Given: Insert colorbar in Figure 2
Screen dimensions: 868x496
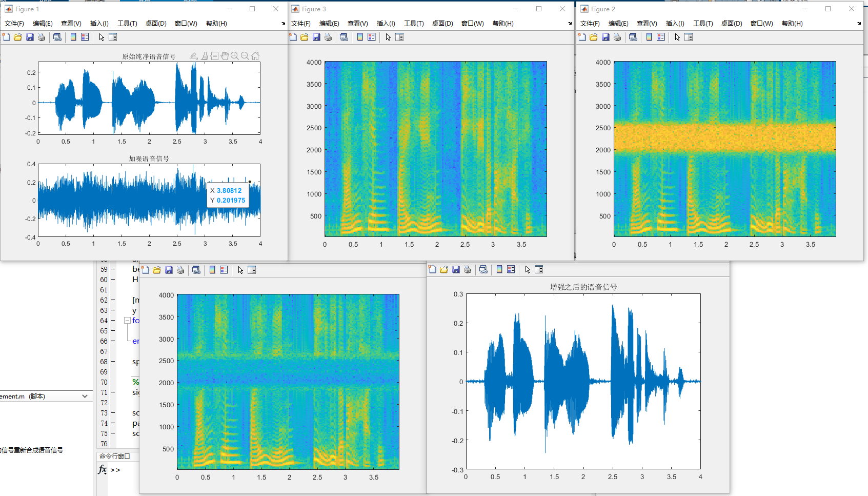Looking at the screenshot, I should (x=649, y=37).
